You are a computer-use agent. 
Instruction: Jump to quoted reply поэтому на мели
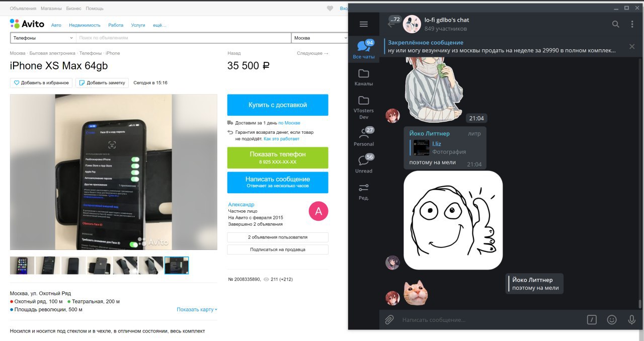(535, 284)
